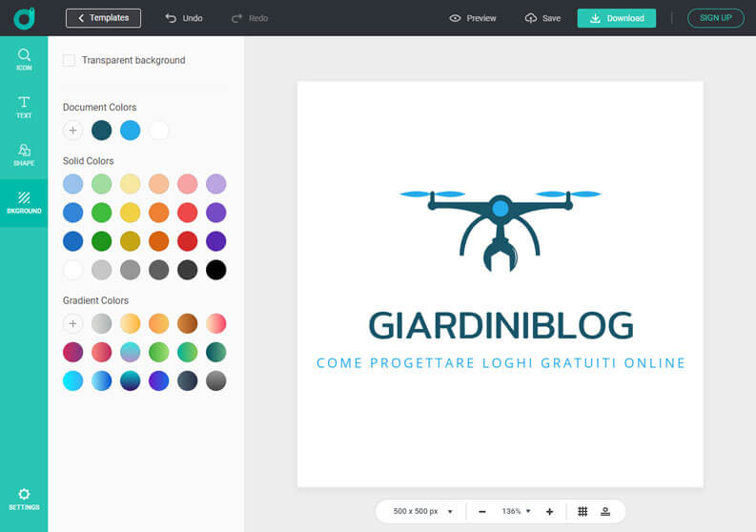Viewport: 756px width, 532px height.
Task: Go back to Templates
Action: point(103,18)
